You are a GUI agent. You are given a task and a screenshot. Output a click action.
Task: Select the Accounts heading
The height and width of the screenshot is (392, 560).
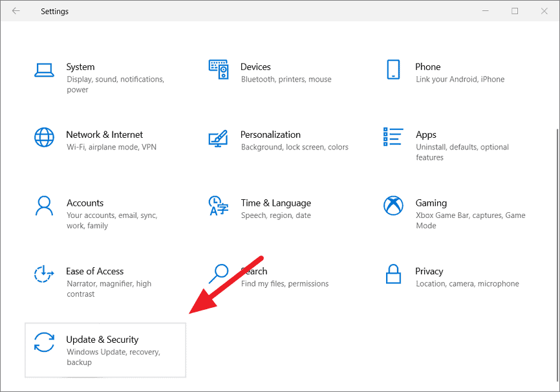tap(85, 203)
